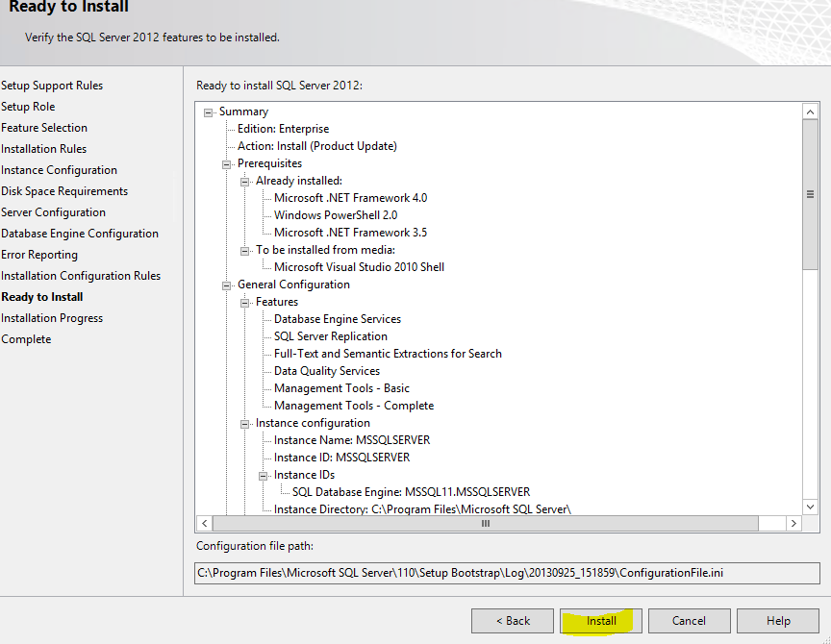831x644 pixels.
Task: Click the vertical scrollbar thumb
Action: pyautogui.click(x=810, y=194)
